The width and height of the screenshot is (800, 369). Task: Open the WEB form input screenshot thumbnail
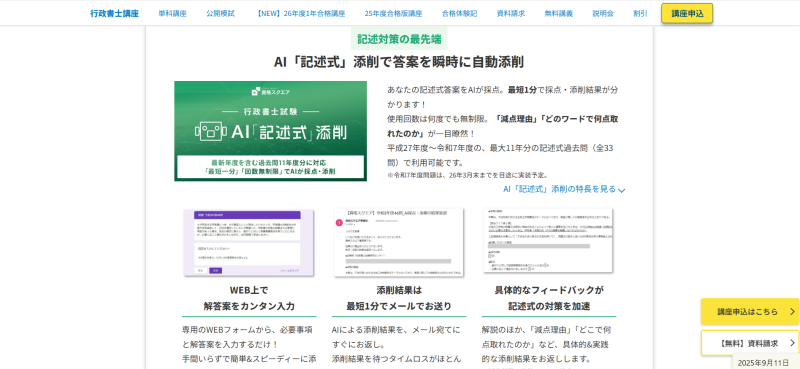click(x=248, y=242)
